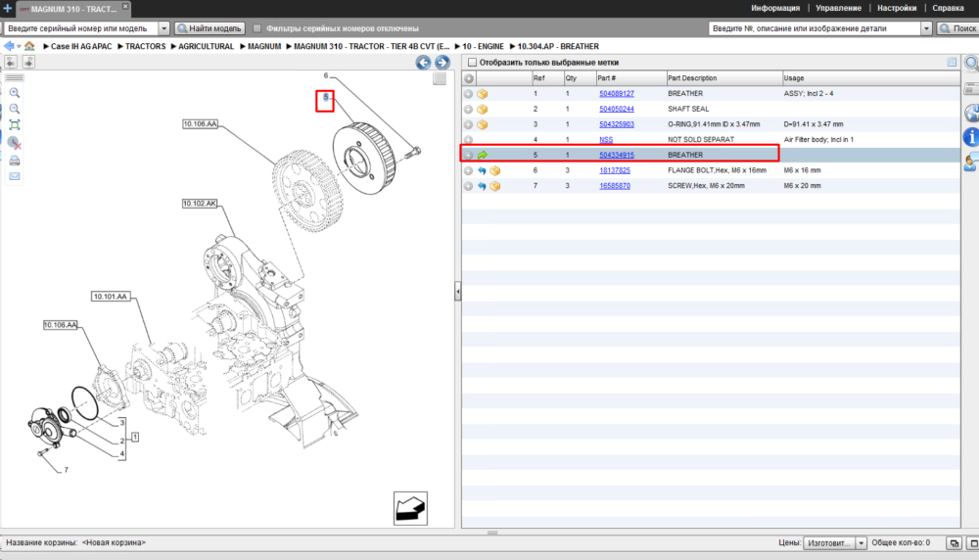The height and width of the screenshot is (560, 979).
Task: Open part number 504325903 link
Action: [616, 125]
